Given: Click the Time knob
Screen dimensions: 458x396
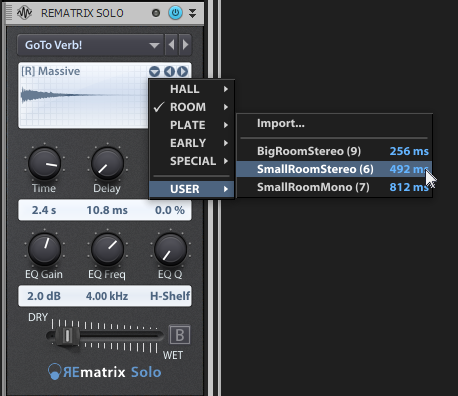Looking at the screenshot, I should click(44, 163).
